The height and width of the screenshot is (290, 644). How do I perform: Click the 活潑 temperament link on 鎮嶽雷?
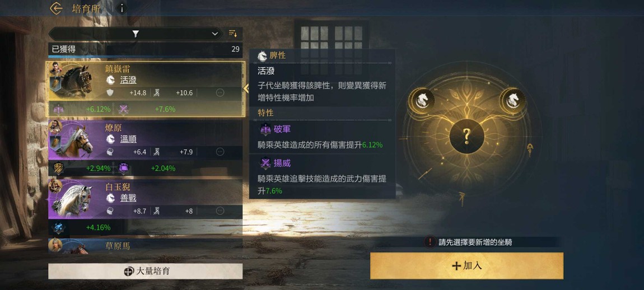[x=128, y=80]
